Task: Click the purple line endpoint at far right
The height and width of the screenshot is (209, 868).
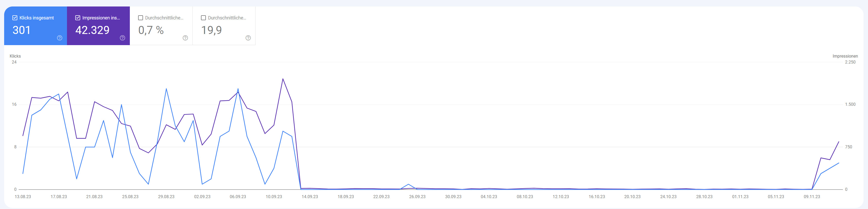Action: tap(839, 142)
